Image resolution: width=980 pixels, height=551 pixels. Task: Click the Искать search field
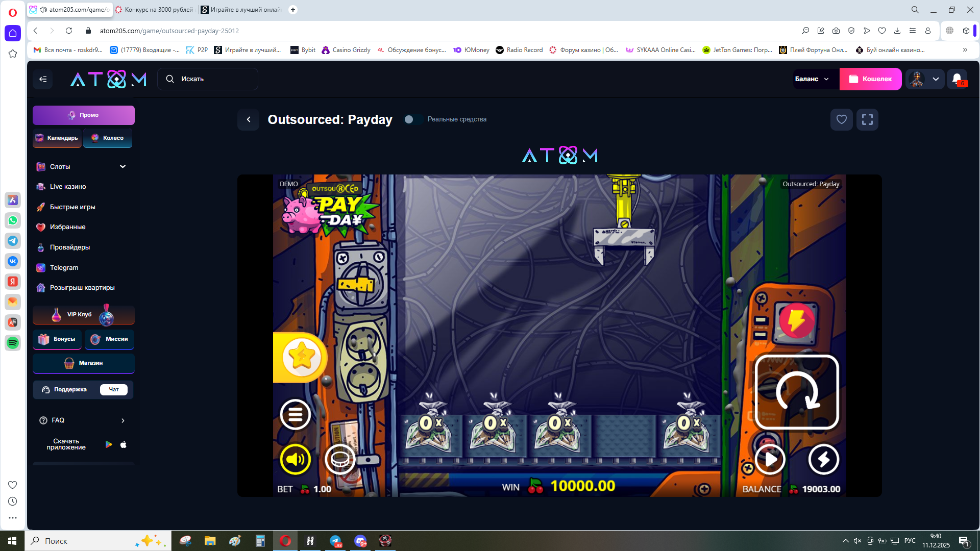(208, 79)
